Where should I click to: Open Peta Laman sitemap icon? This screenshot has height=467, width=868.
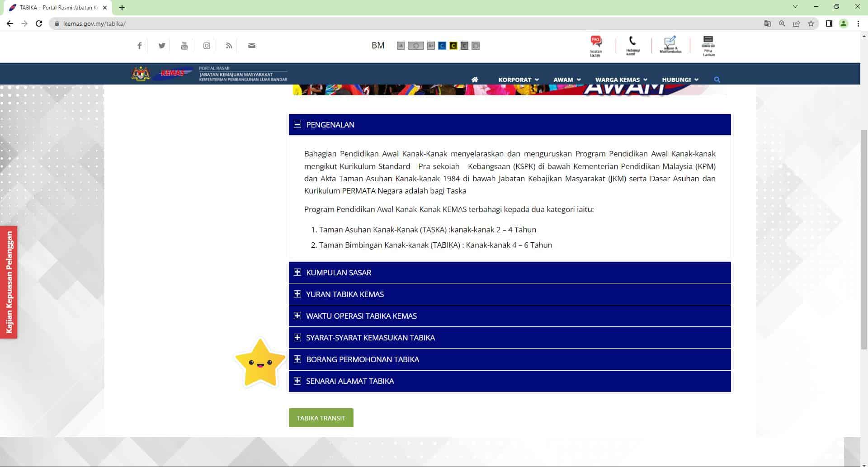point(708,46)
